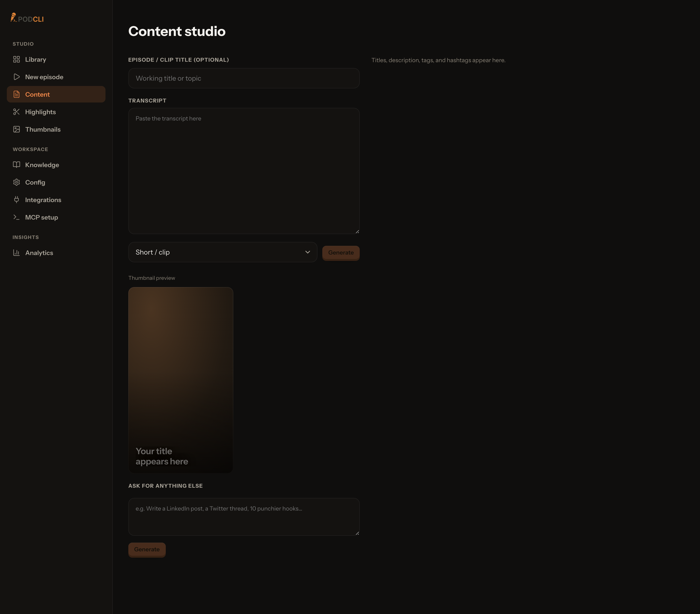Click the Integrations plug icon
The height and width of the screenshot is (614, 700).
[17, 200]
